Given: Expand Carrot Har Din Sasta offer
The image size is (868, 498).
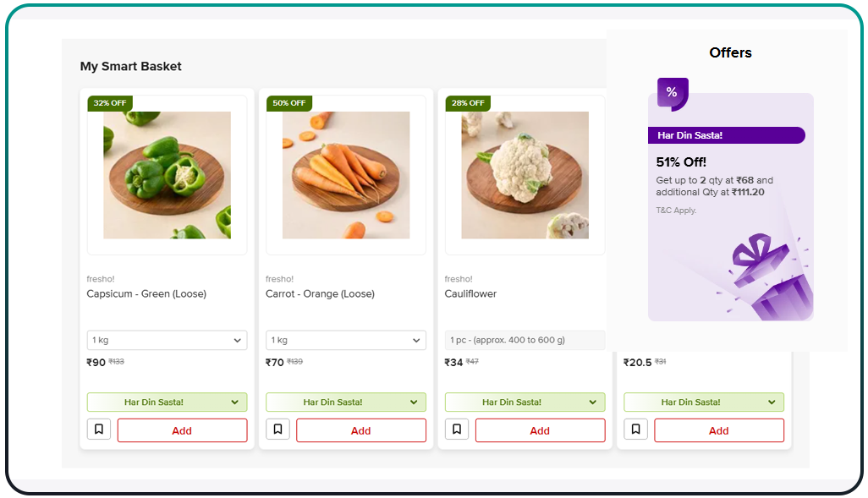Looking at the screenshot, I should tap(345, 402).
